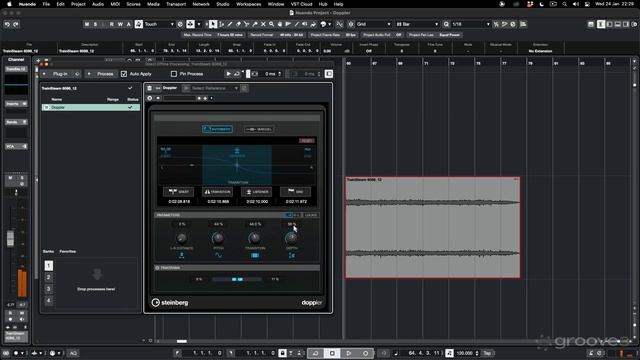Open the Workspaces menu
The height and width of the screenshot is (360, 640).
(249, 4)
